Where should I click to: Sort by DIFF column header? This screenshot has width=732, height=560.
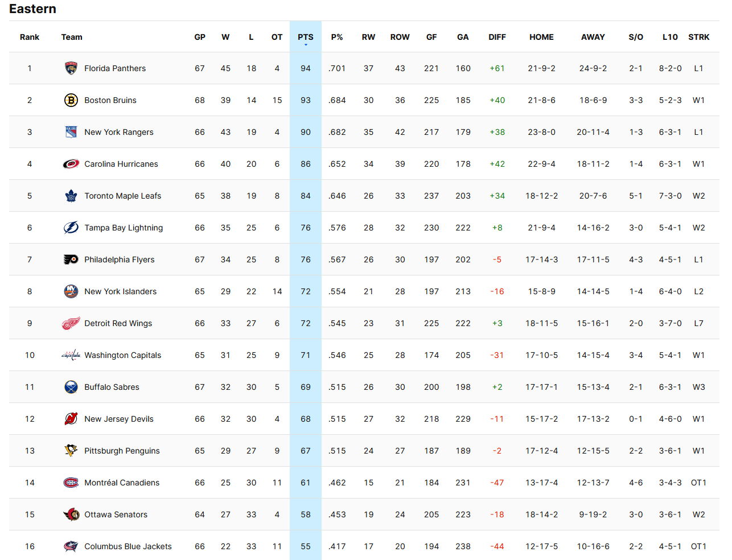pos(497,37)
